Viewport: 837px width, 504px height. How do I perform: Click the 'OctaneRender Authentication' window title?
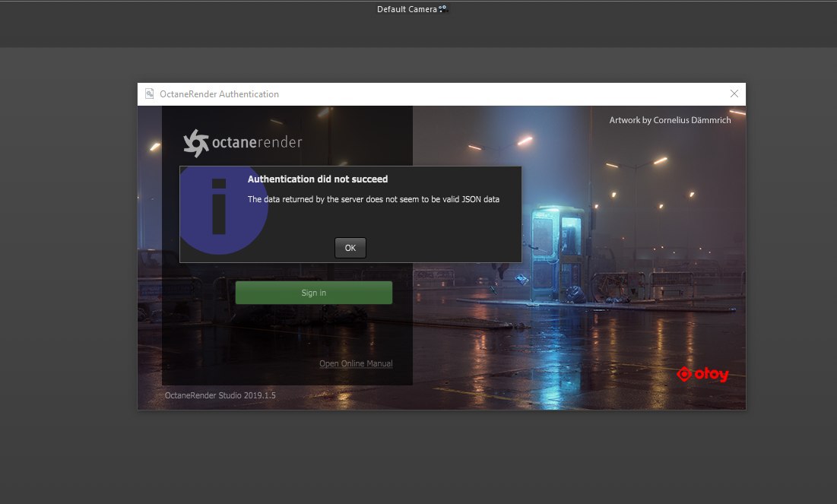pyautogui.click(x=219, y=94)
